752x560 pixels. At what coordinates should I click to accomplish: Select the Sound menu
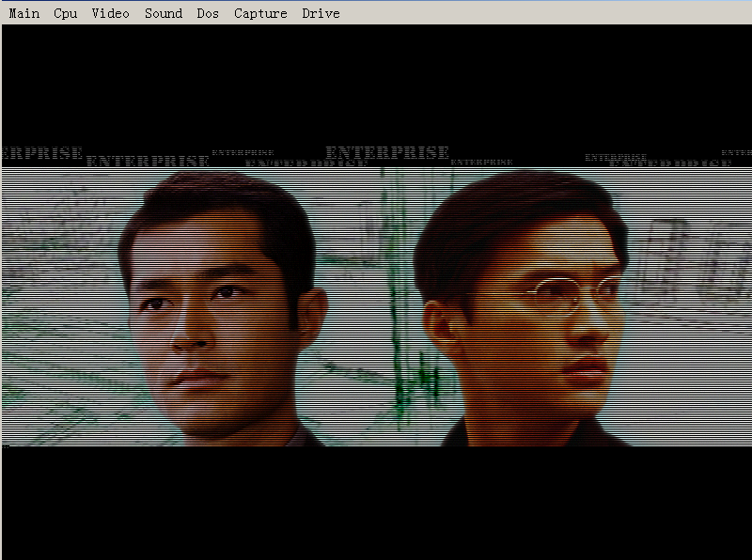(x=163, y=13)
